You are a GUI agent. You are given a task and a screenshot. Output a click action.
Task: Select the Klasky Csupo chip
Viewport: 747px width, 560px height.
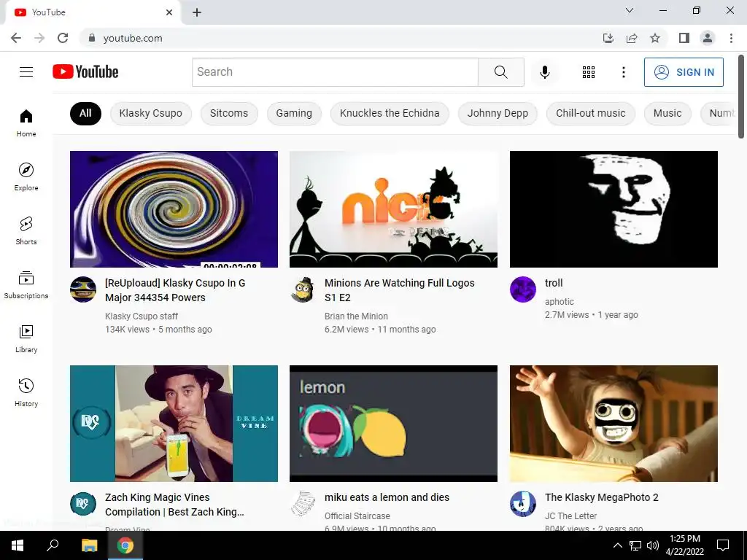click(x=150, y=113)
